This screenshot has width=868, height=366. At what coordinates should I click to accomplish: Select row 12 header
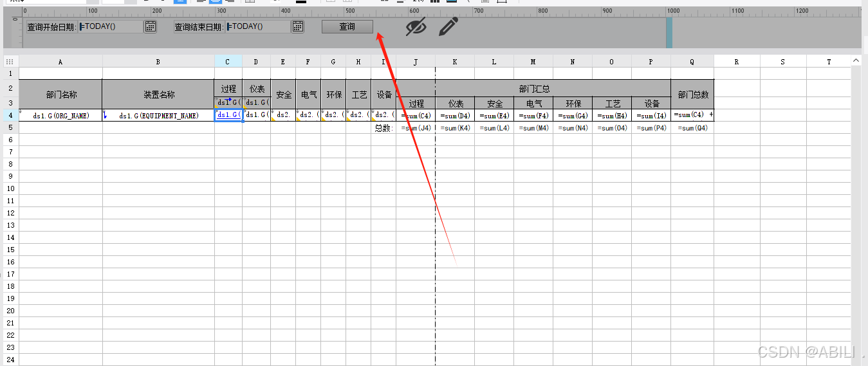[10, 213]
